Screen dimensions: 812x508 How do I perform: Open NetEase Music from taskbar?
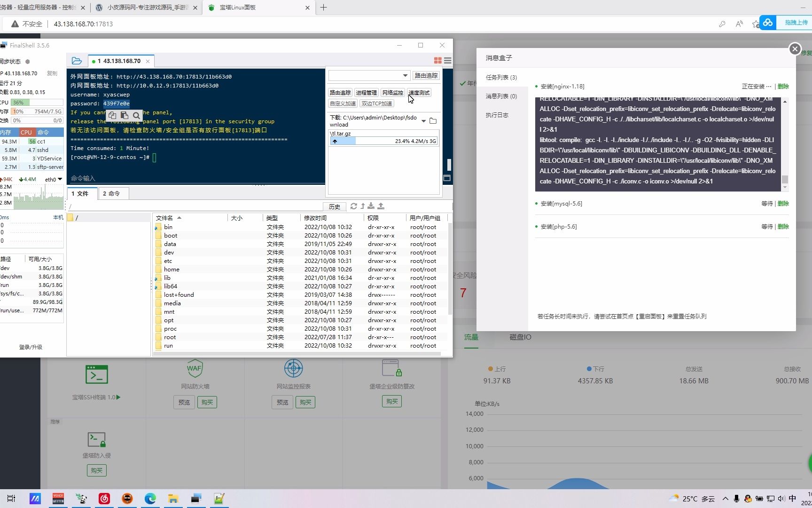(104, 499)
